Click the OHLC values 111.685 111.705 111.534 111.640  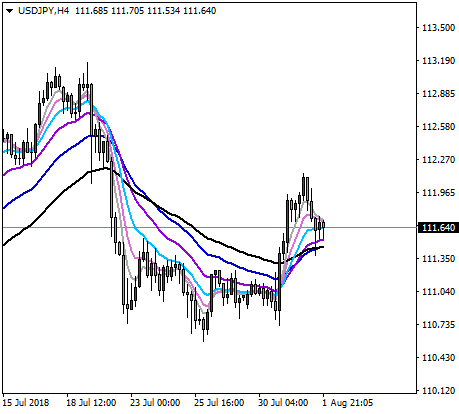(x=146, y=11)
